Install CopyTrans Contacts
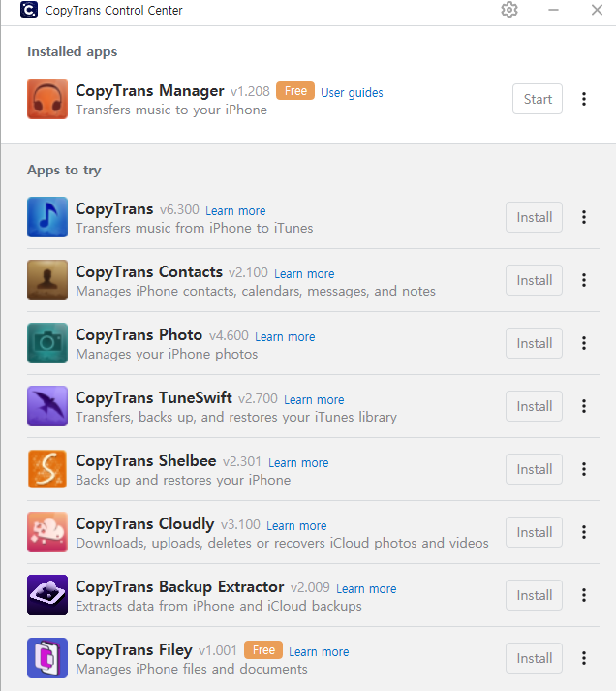Viewport: 616px width, 691px height. click(x=534, y=280)
